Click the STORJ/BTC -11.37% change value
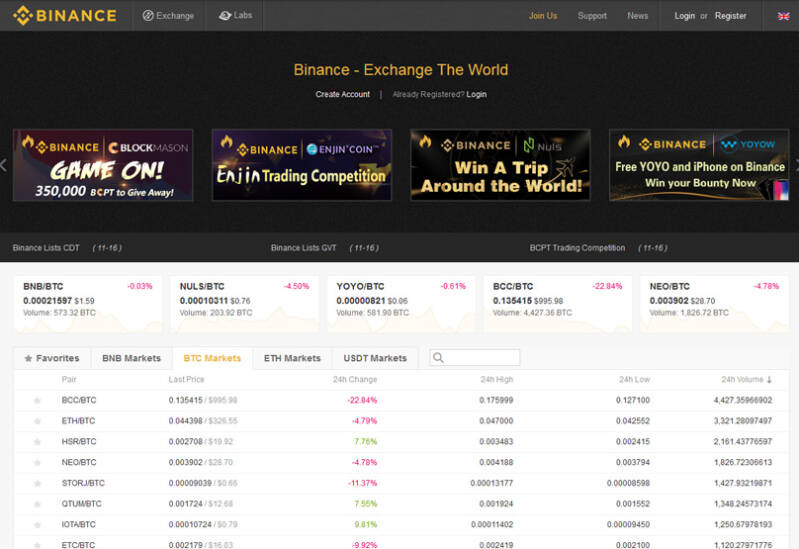 click(362, 483)
